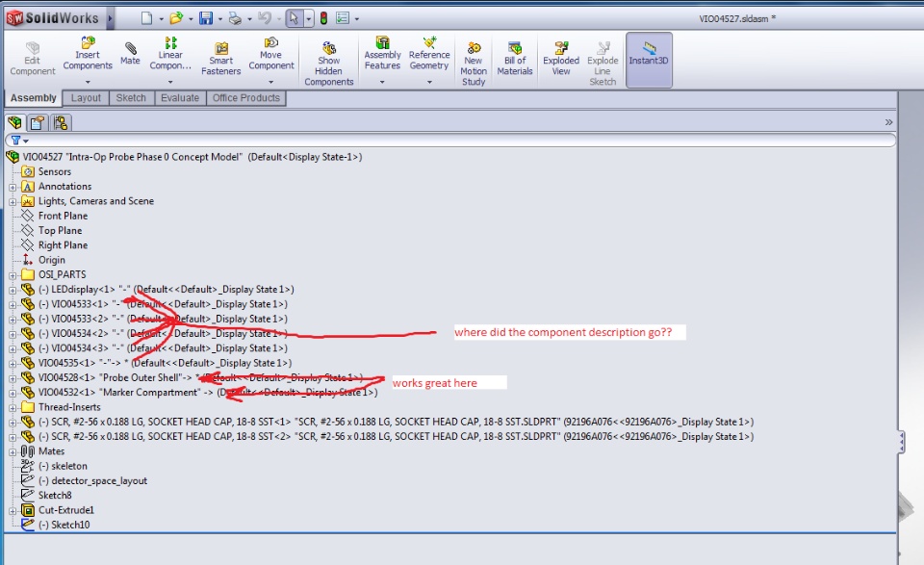Click the Edit Component tool

pyautogui.click(x=33, y=59)
